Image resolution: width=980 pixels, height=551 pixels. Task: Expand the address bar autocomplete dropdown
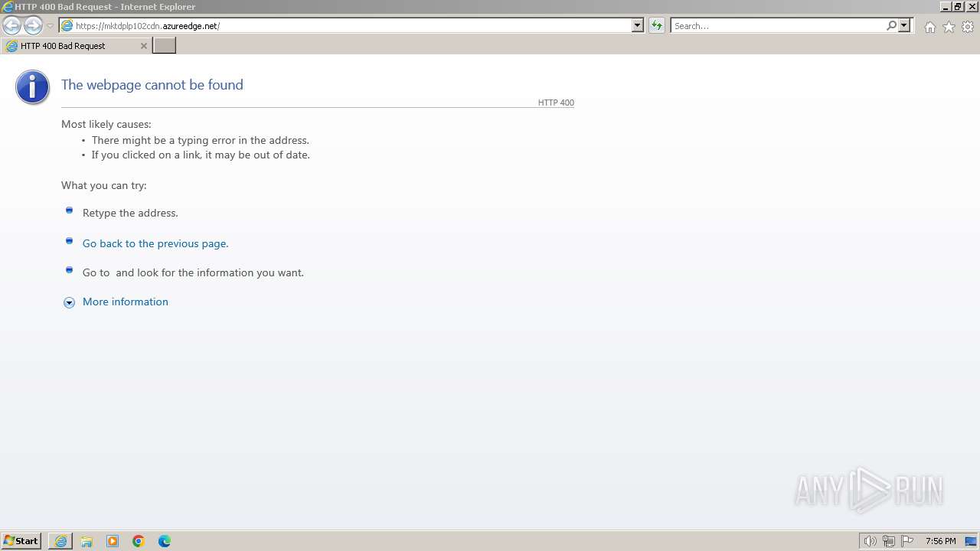(637, 25)
